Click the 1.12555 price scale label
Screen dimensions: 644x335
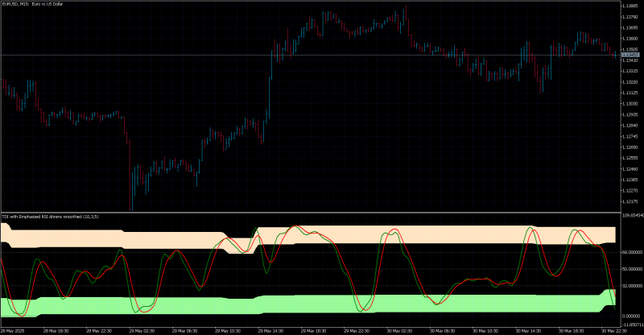pyautogui.click(x=630, y=159)
